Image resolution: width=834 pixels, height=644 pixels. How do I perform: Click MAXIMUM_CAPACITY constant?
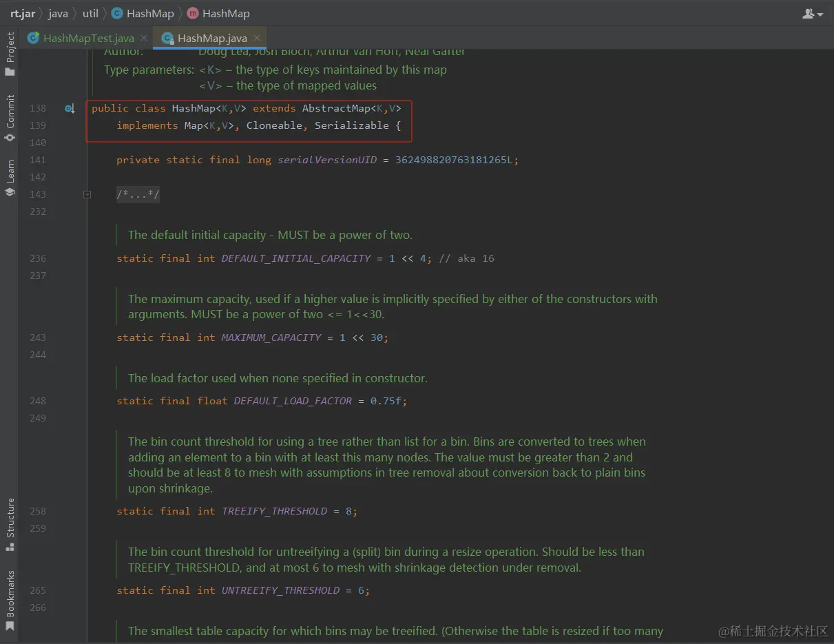(x=271, y=337)
